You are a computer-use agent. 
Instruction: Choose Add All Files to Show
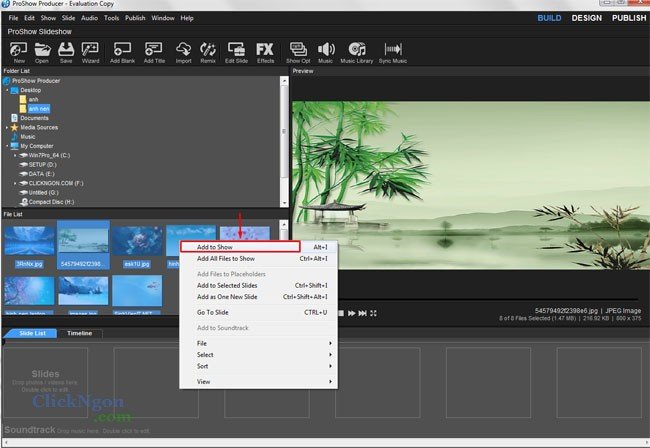[x=259, y=259]
